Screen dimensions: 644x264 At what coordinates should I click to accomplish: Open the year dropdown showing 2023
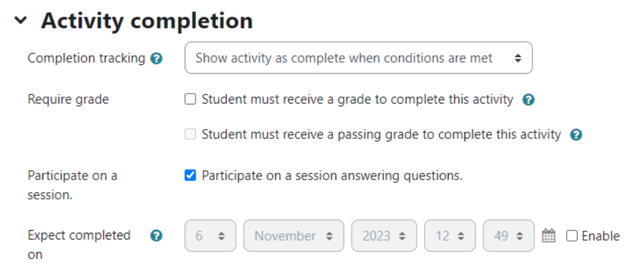coord(384,235)
